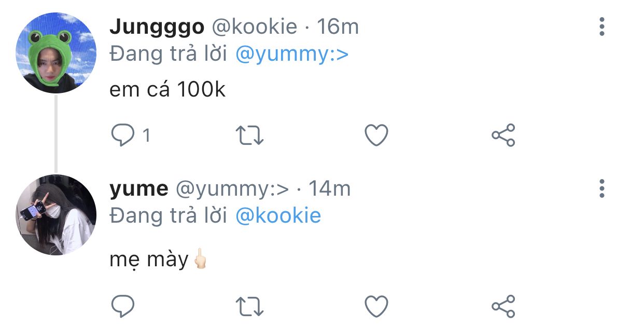View Jungggo's frog hat profile picture
Image resolution: width=644 pixels, height=327 pixels.
coord(56,53)
